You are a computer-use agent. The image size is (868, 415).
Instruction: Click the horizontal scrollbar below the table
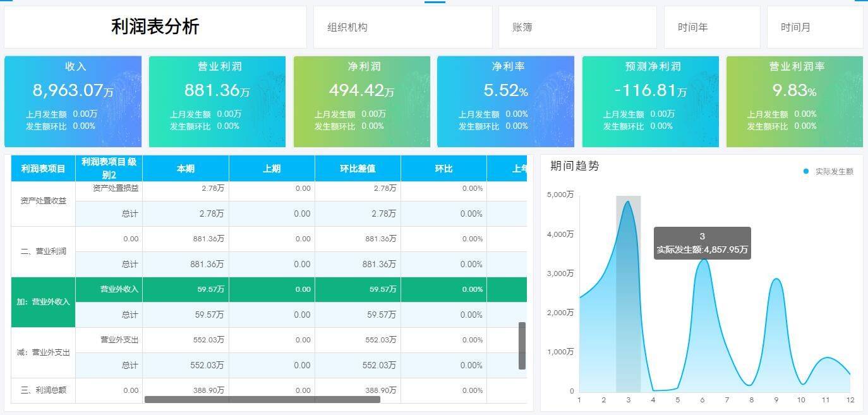coord(262,399)
